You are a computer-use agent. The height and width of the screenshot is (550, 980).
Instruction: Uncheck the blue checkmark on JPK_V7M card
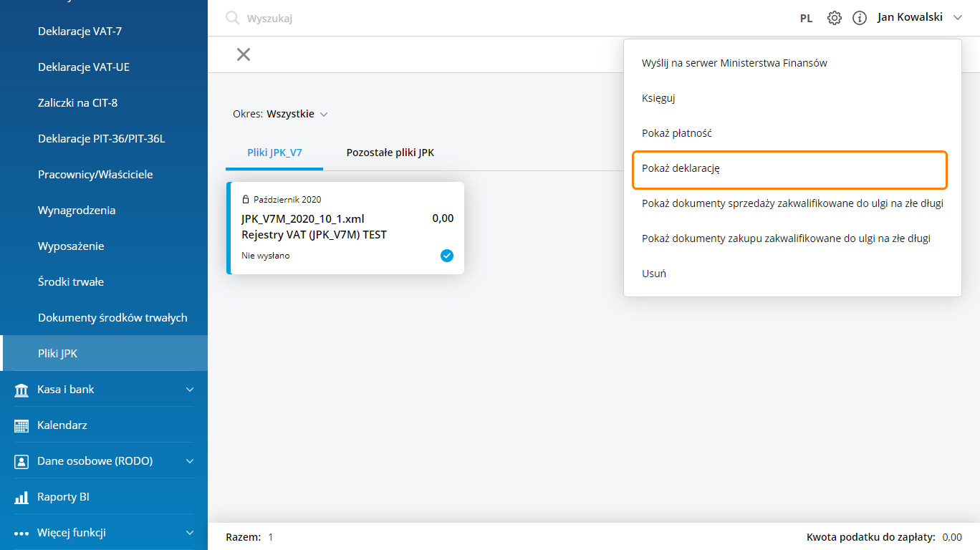pyautogui.click(x=447, y=256)
